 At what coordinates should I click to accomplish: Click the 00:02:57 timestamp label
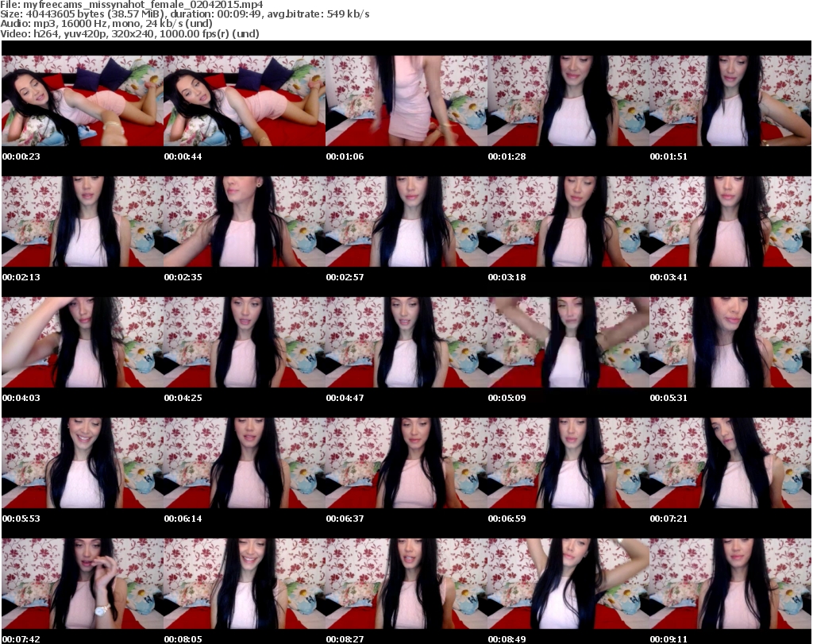click(345, 277)
